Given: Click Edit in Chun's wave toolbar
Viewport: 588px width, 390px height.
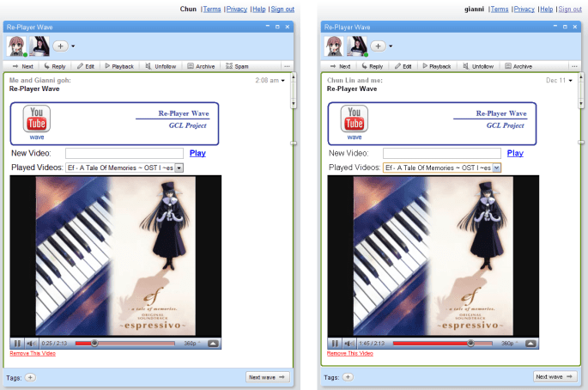Looking at the screenshot, I should click(86, 66).
